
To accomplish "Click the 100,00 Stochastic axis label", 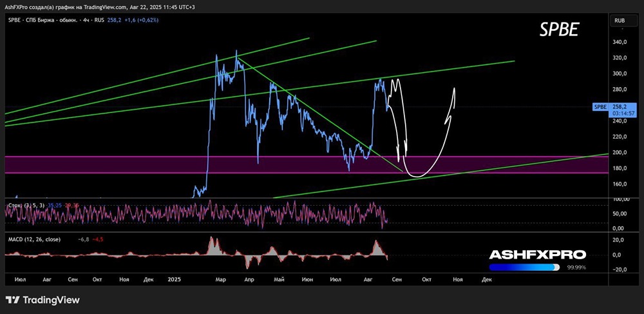I will tap(620, 199).
